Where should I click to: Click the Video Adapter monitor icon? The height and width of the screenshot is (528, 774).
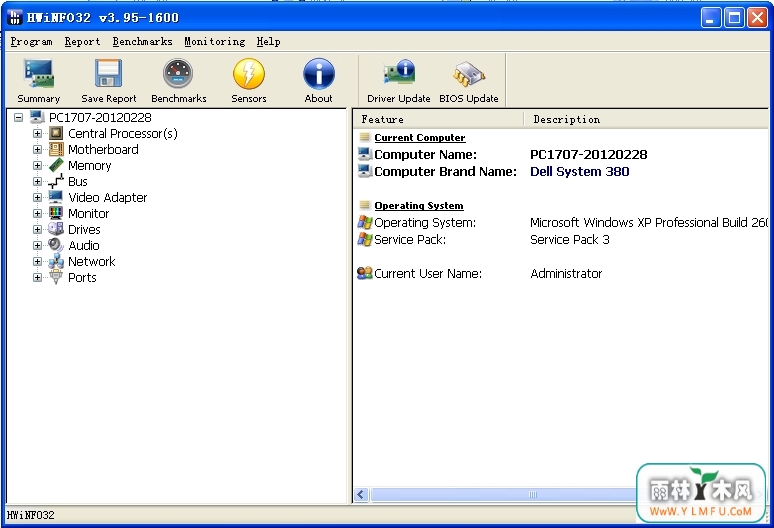[56, 197]
